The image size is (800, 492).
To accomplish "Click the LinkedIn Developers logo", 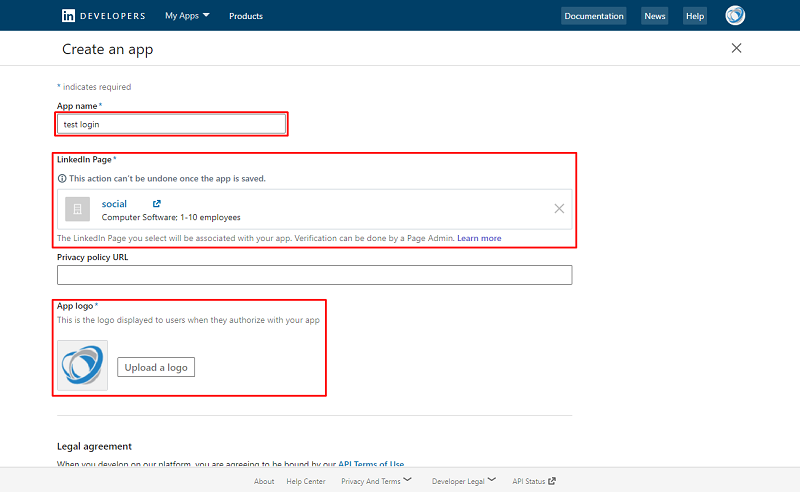I will point(104,16).
